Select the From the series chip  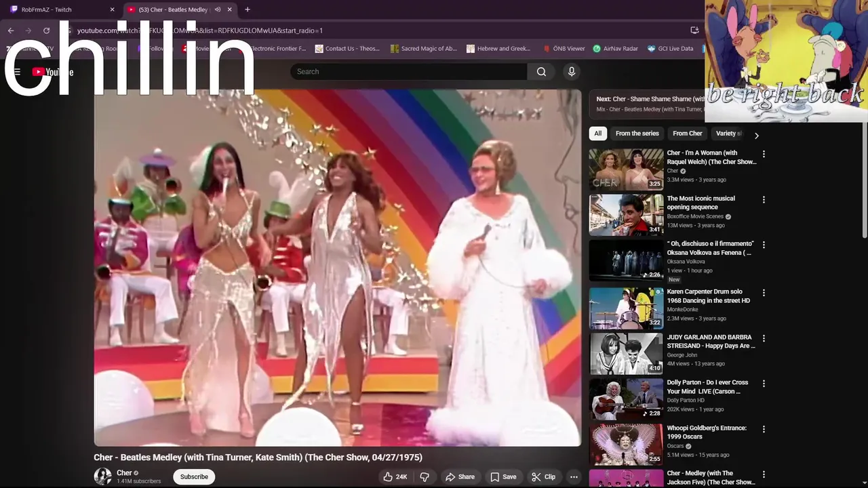637,134
